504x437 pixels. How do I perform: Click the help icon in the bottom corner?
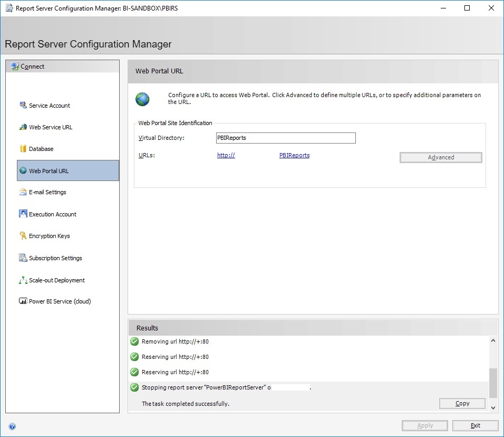pyautogui.click(x=12, y=426)
